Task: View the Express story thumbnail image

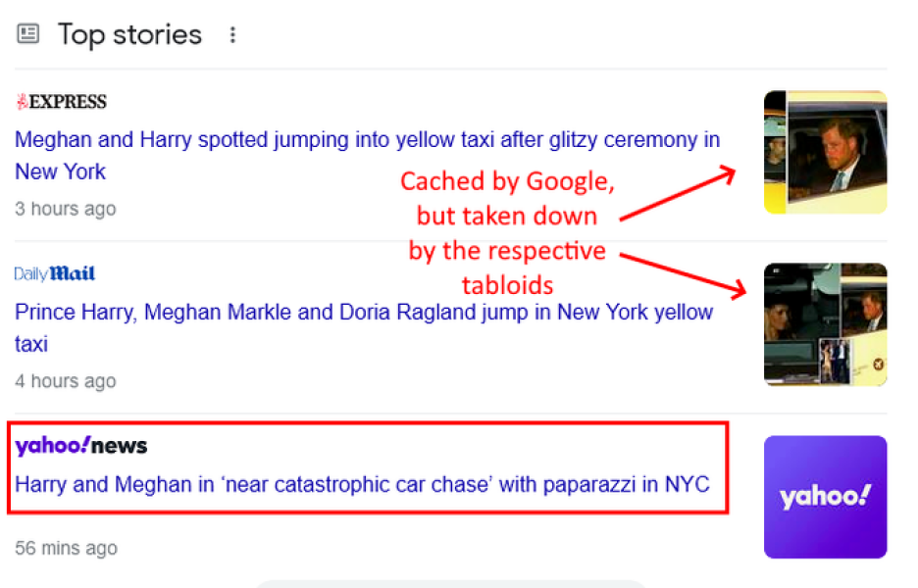Action: pyautogui.click(x=825, y=152)
